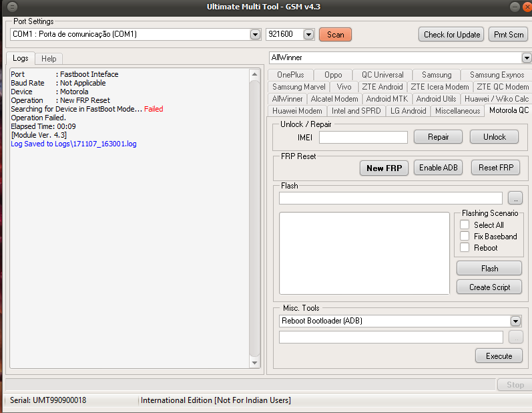
Task: Expand the AllWinner model dropdown
Action: [x=526, y=57]
